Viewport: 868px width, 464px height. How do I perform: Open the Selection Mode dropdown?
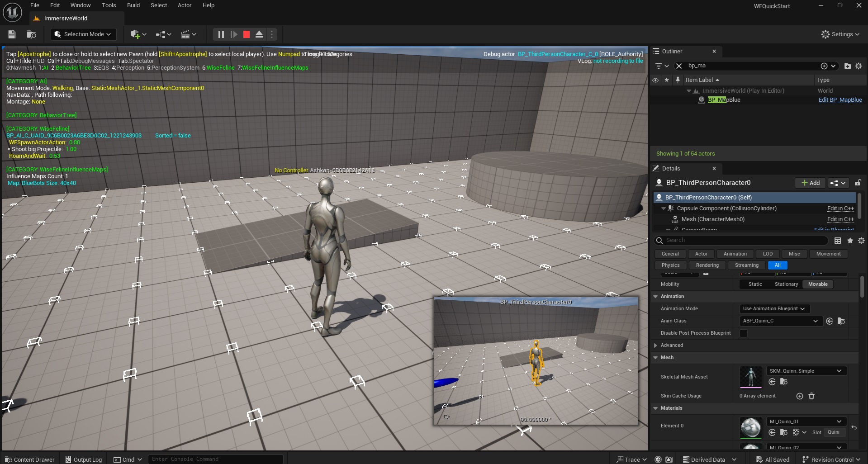[x=83, y=34]
